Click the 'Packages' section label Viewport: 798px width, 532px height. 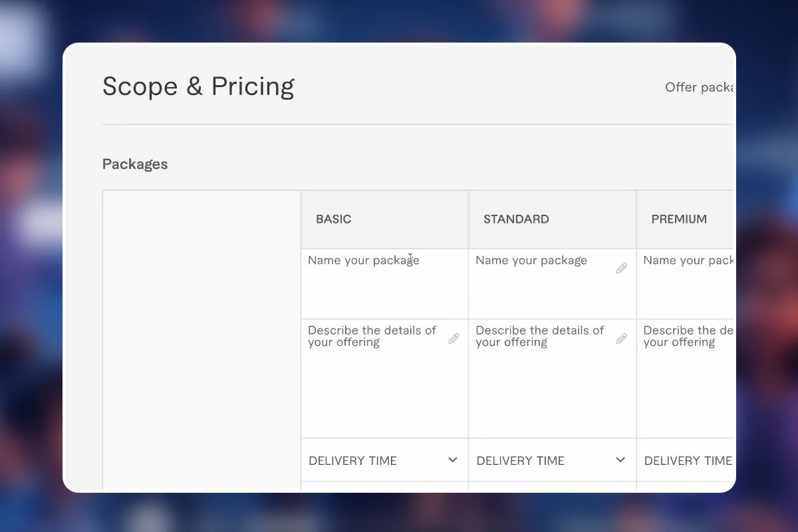click(135, 164)
